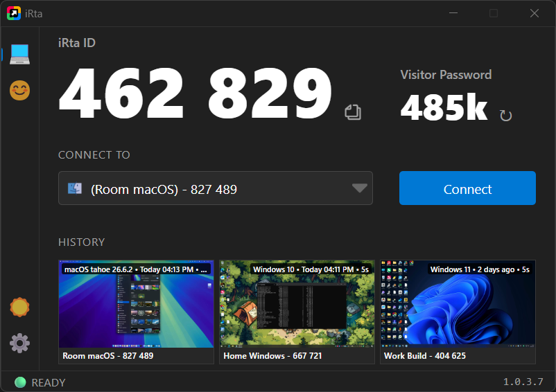The image size is (556, 392).
Task: Copy the iRta ID with copy icon
Action: 353,112
